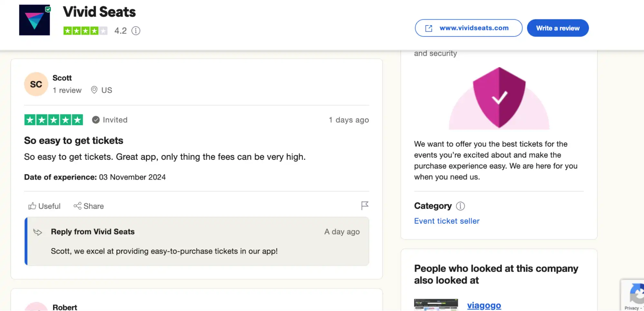Click the Invited verification checkmark badge

(x=96, y=120)
